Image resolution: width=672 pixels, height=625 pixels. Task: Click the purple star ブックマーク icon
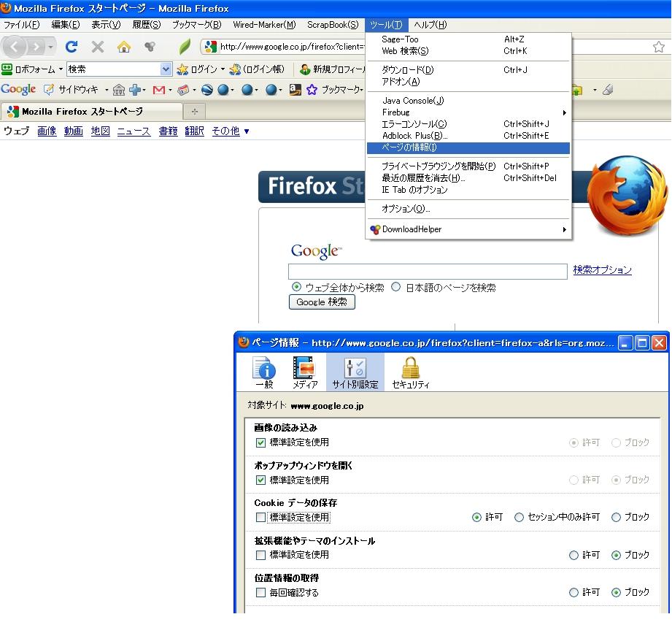pyautogui.click(x=312, y=90)
